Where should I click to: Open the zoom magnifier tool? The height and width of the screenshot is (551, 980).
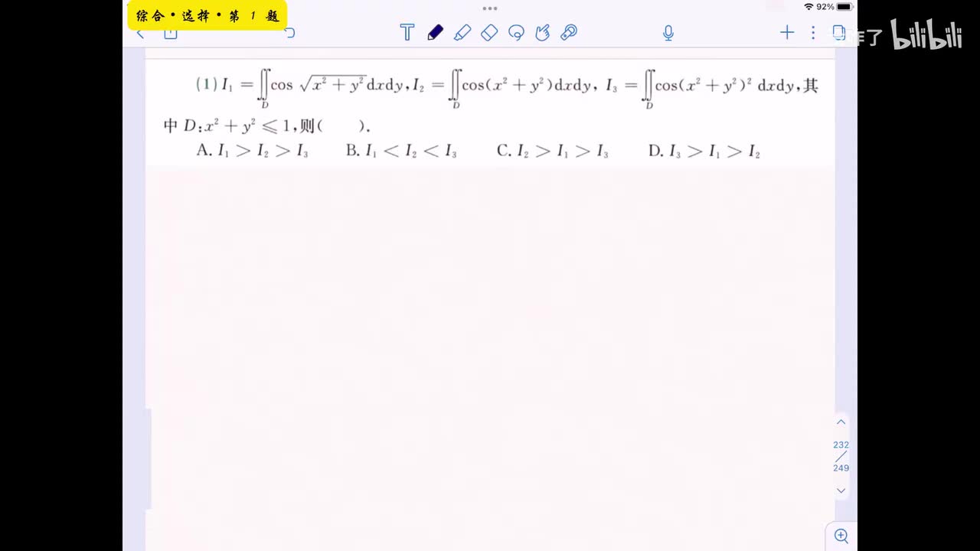coord(841,536)
